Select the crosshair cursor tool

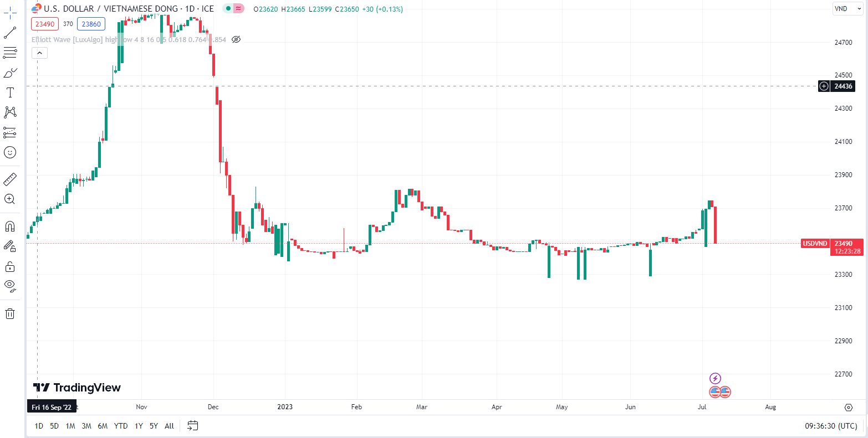10,12
